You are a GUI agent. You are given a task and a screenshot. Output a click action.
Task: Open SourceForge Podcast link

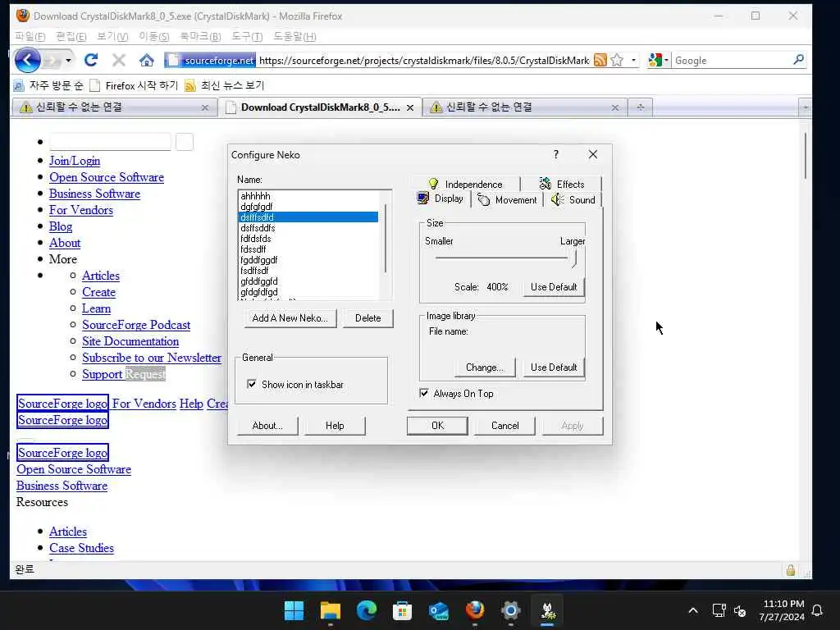pyautogui.click(x=136, y=325)
